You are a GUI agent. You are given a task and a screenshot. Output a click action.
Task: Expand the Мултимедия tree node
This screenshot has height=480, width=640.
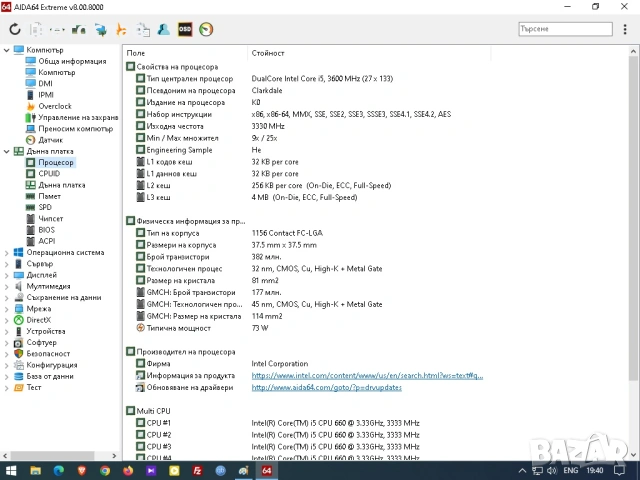click(6, 287)
